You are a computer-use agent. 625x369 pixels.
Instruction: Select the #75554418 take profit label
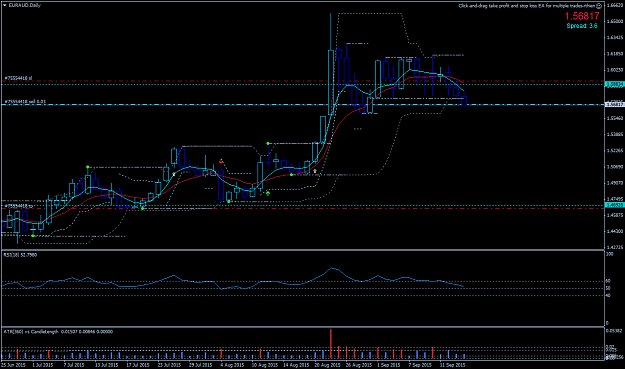click(x=18, y=206)
